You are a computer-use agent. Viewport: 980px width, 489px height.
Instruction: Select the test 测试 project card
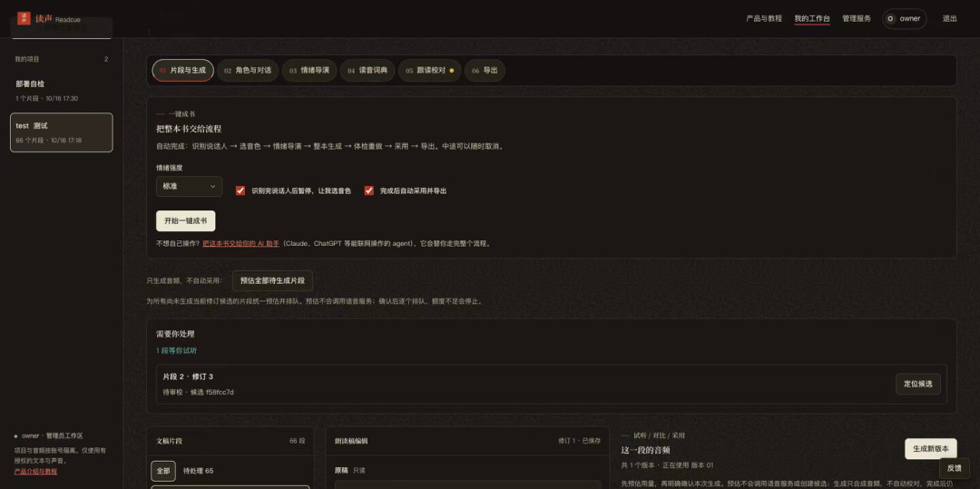pos(62,132)
